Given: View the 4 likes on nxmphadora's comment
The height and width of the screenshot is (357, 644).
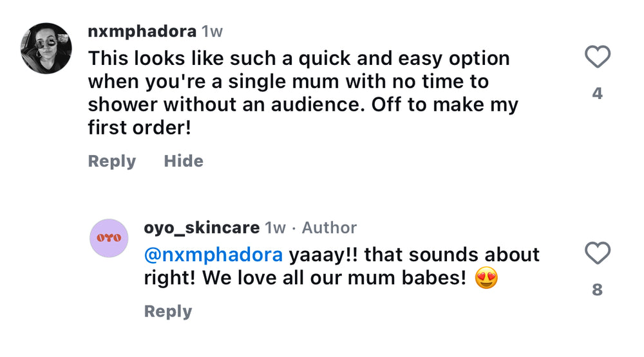Looking at the screenshot, I should click(x=598, y=94).
